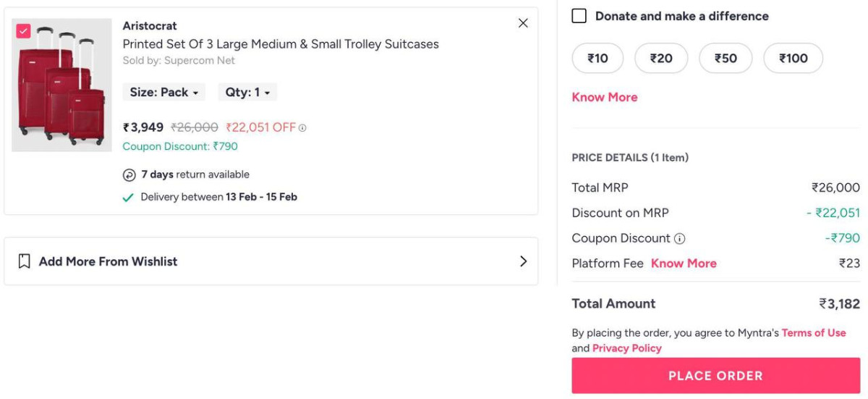868x399 pixels.
Task: Click the green delivery checkmark icon
Action: 128,197
